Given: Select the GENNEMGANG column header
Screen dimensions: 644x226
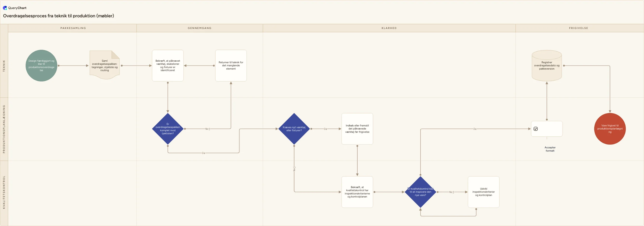Looking at the screenshot, I should coord(199,28).
